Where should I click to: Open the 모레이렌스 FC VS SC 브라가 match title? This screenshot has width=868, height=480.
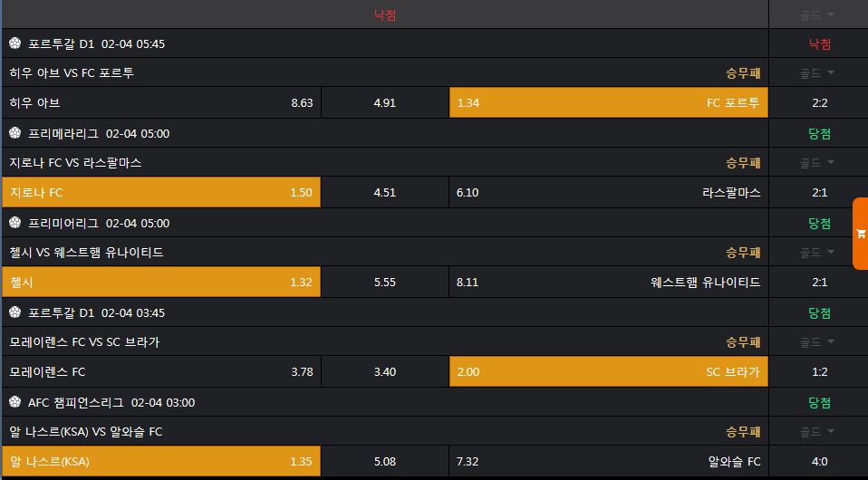click(84, 342)
